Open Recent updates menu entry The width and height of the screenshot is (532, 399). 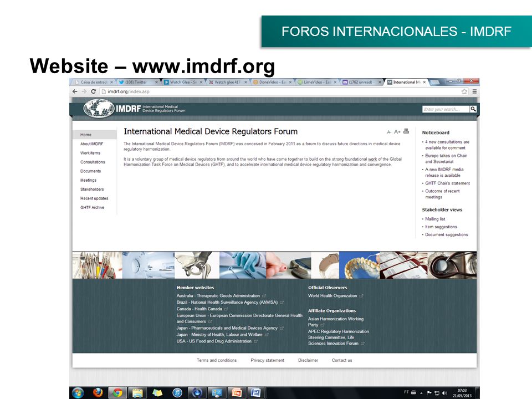coord(94,198)
